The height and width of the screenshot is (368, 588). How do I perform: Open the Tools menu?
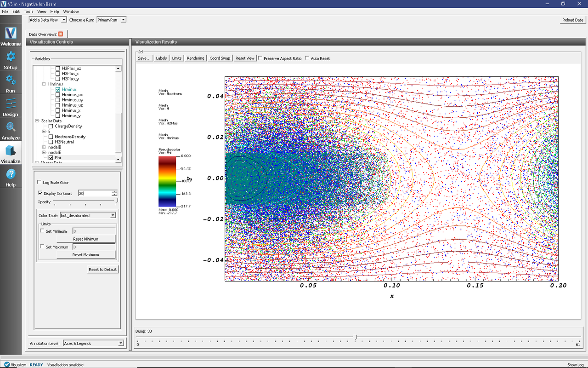point(28,11)
